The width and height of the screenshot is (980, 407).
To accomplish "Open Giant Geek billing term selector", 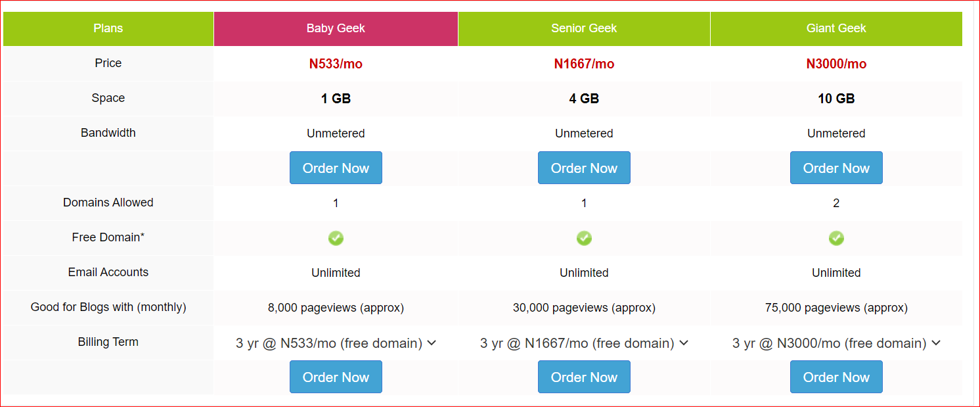I will pyautogui.click(x=836, y=343).
